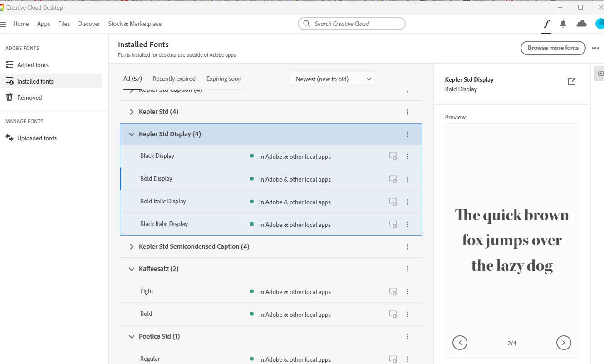Open the options menu for the Kaffeesatz family
Image resolution: width=604 pixels, height=364 pixels.
408,269
